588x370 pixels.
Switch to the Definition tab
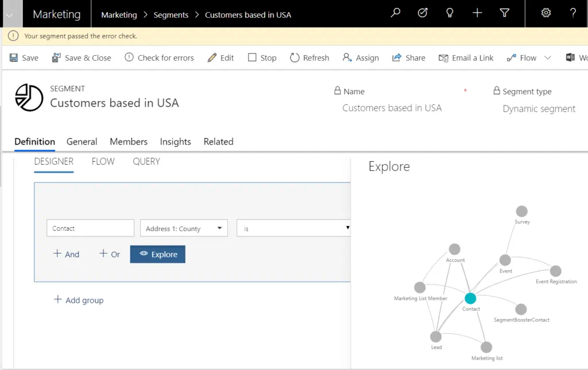[35, 142]
